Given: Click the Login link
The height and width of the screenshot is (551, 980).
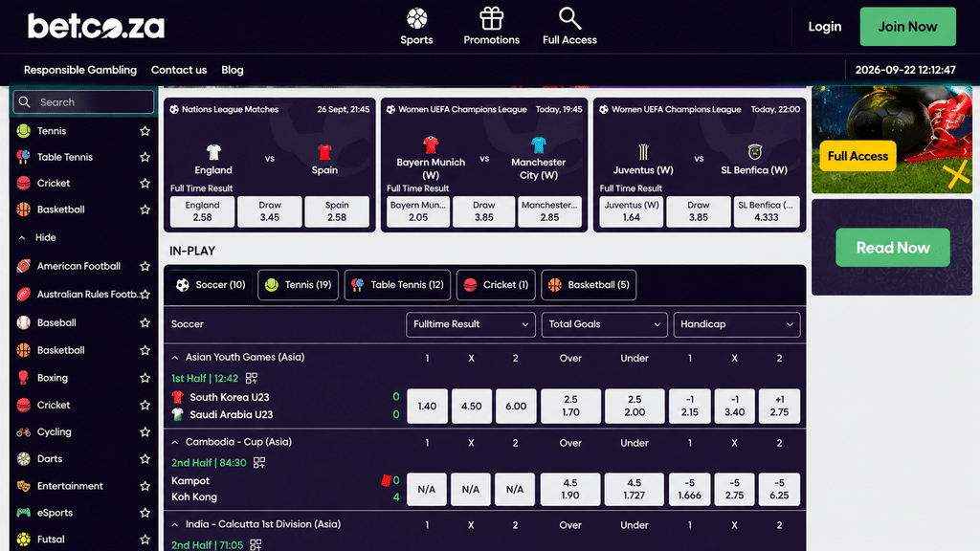Looking at the screenshot, I should (x=824, y=26).
